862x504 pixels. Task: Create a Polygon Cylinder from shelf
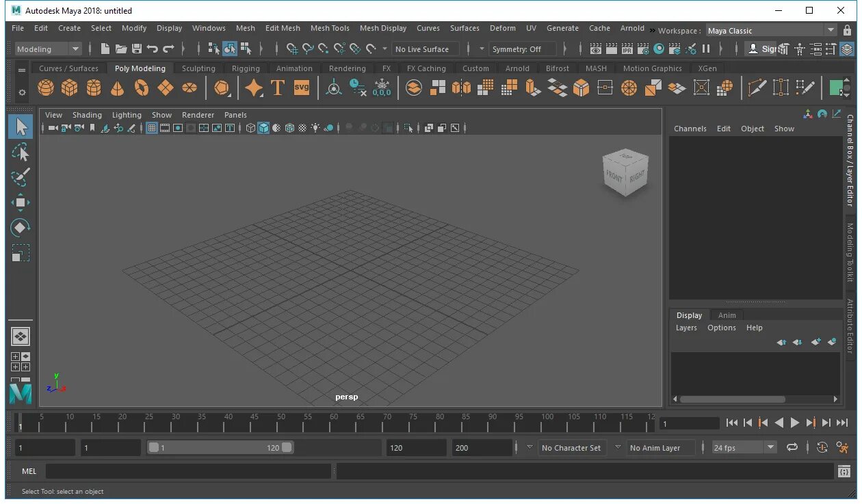click(x=94, y=88)
